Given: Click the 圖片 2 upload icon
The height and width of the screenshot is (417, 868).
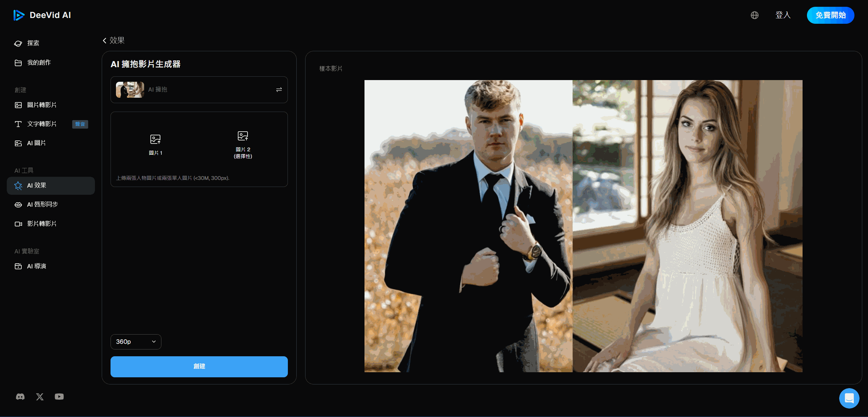Looking at the screenshot, I should (243, 136).
